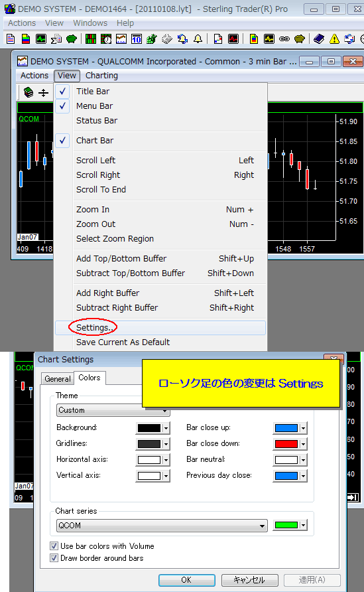Open Bar close up color dropdown arrow
Image resolution: width=364 pixels, height=592 pixels.
pos(303,428)
